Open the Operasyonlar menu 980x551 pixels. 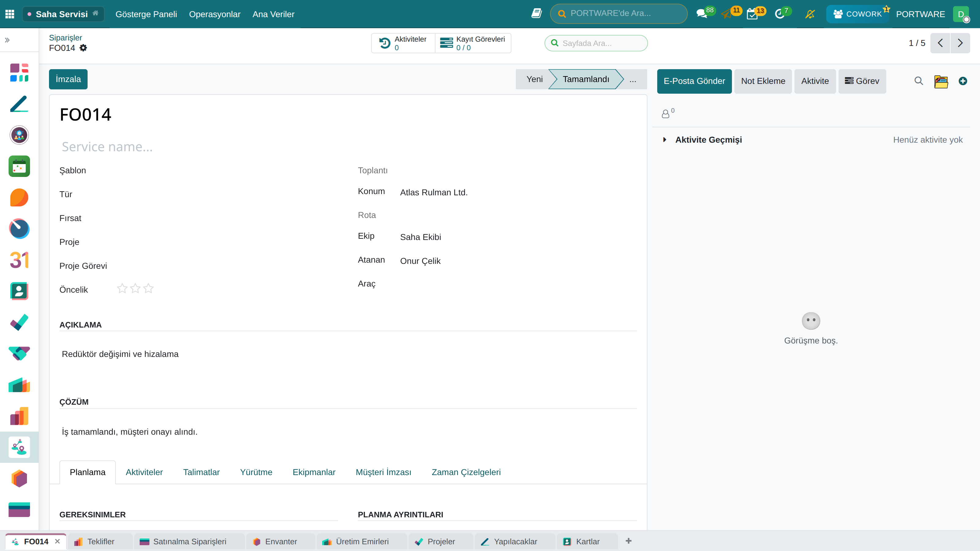(215, 14)
